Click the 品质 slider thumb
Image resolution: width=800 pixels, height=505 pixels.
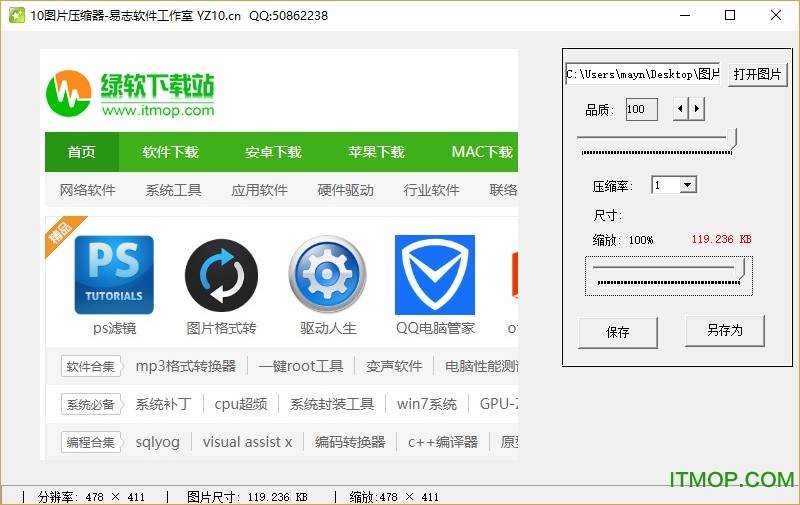coord(732,139)
